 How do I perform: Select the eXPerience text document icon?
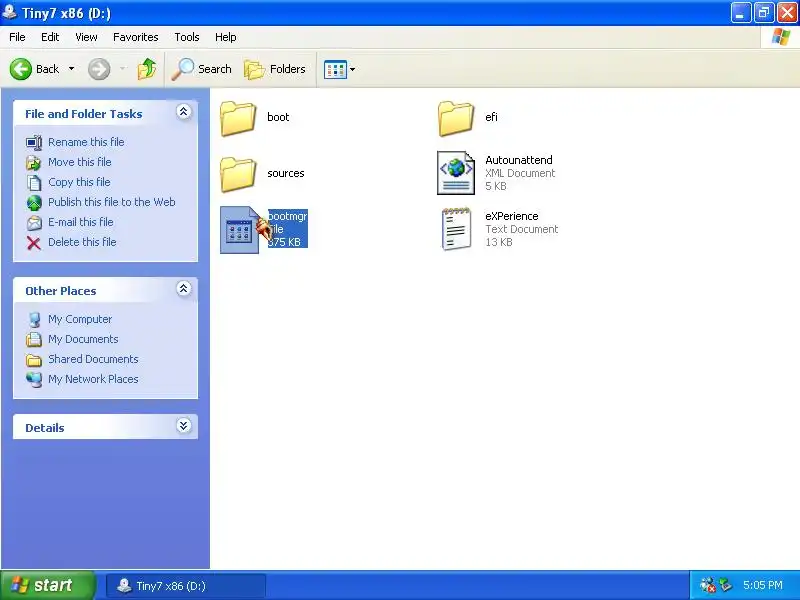tap(456, 229)
